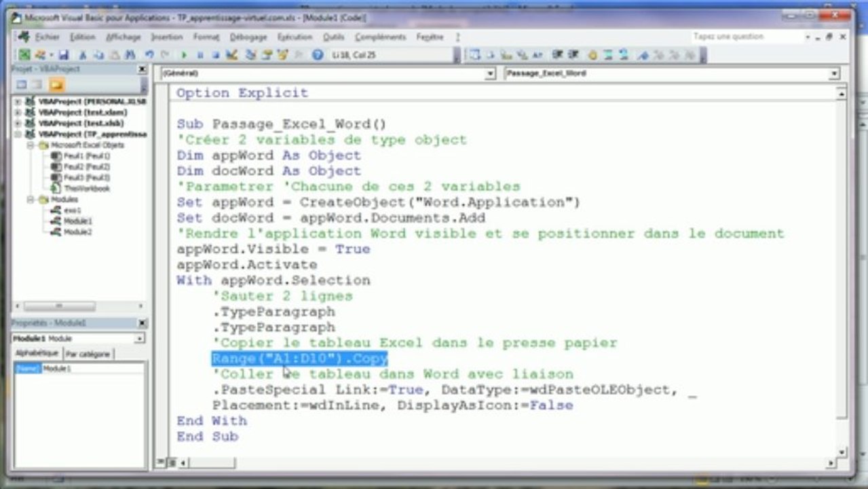Open the Outils menu
This screenshot has width=868, height=489.
[333, 37]
